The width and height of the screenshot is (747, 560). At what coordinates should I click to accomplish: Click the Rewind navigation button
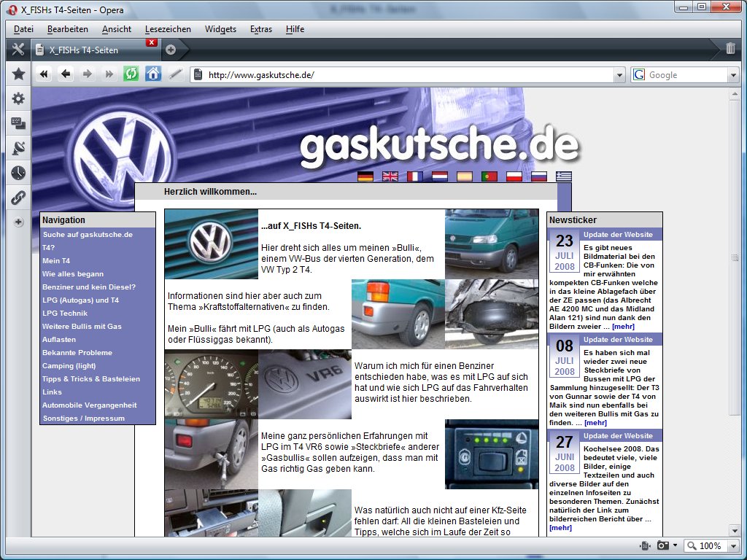(x=44, y=74)
